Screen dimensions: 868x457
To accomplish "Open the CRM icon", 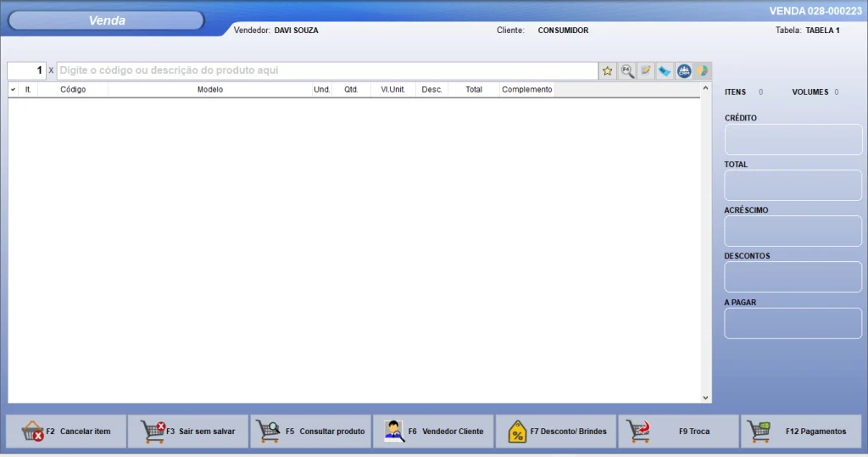I will click(x=684, y=71).
